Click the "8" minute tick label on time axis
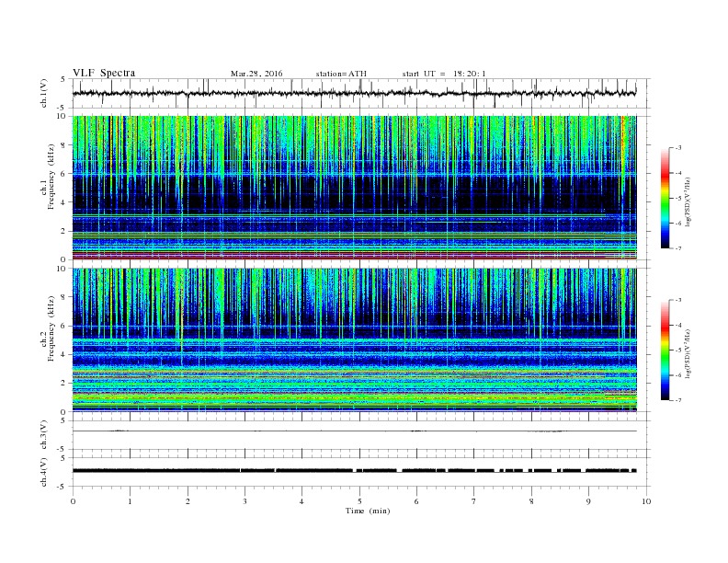The height and width of the screenshot is (563, 728). coord(531,501)
